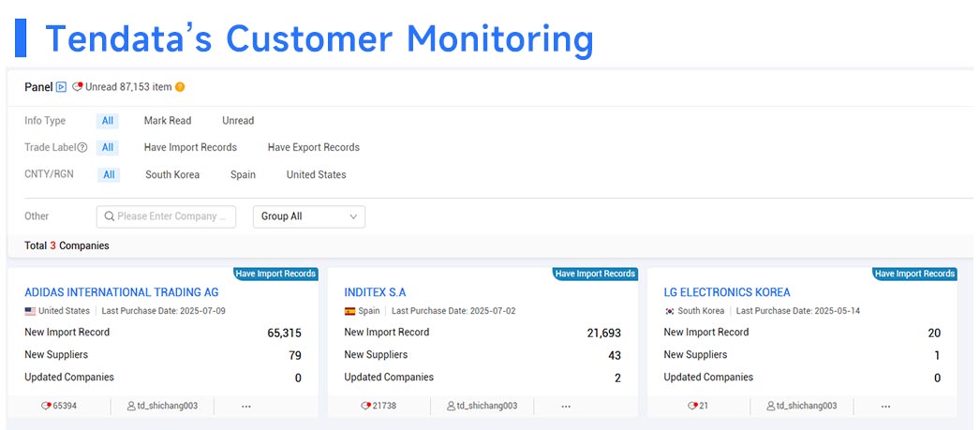Click the Please Enter Company search field
This screenshot has height=430, width=980.
coord(166,216)
